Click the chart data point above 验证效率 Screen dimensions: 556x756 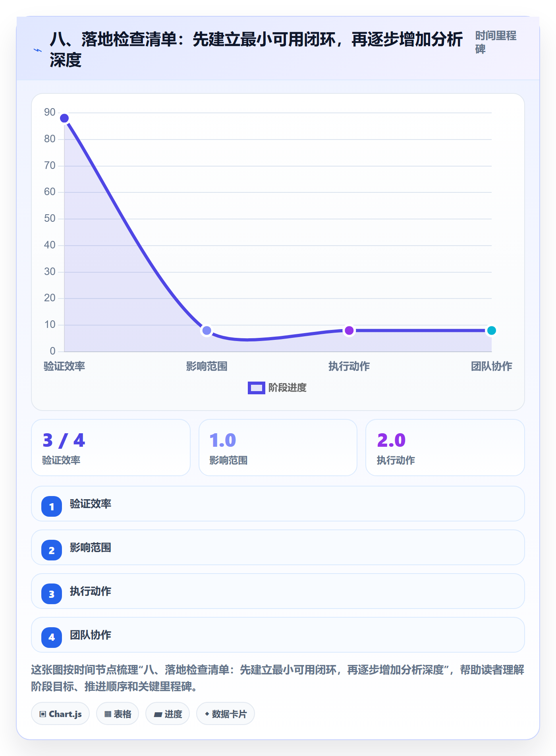(x=64, y=118)
